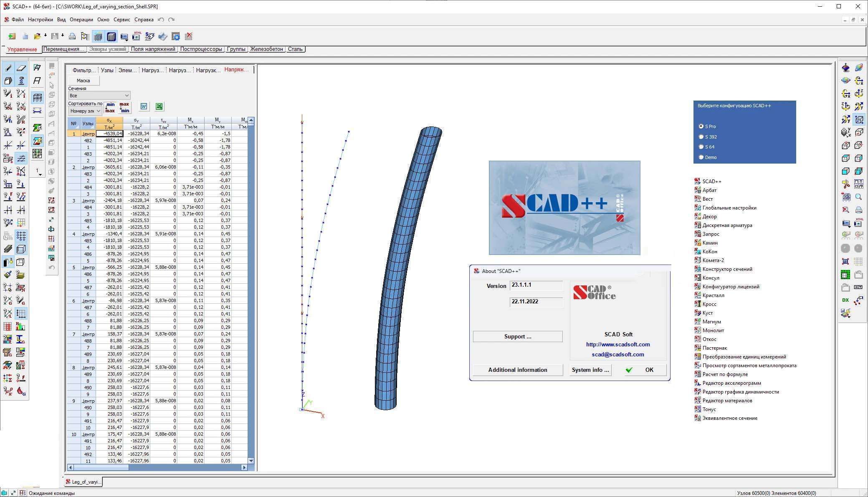Open the Сечения dropdown showing Все
This screenshot has width=868, height=497.
99,95
